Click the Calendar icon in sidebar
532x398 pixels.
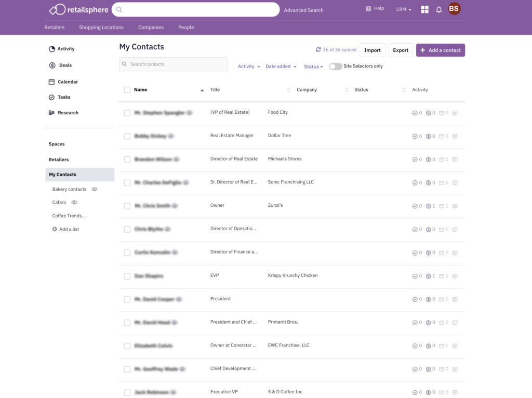pyautogui.click(x=51, y=82)
